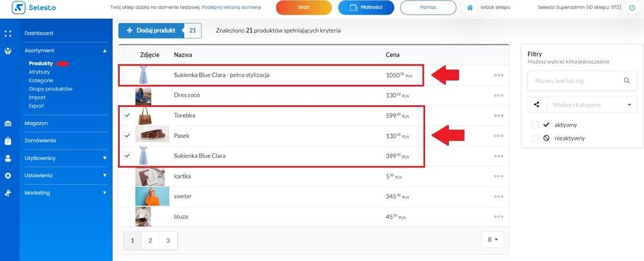Open the three-dots menu for sweter
644x261 pixels.
pos(498,197)
